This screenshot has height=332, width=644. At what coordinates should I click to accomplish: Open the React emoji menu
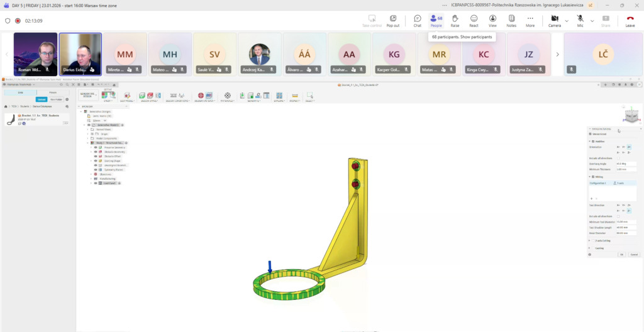pos(474,20)
